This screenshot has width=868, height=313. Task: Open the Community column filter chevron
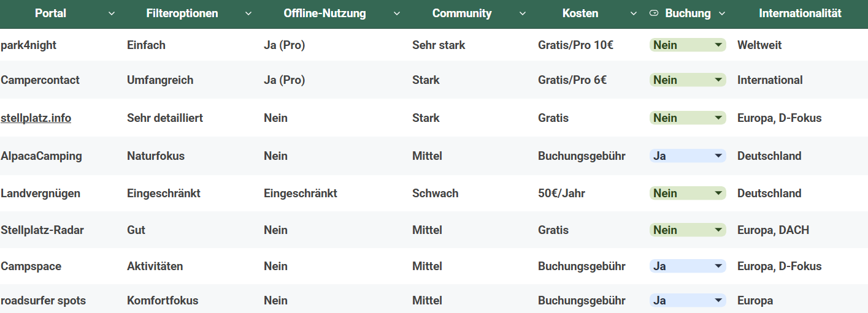pyautogui.click(x=522, y=13)
